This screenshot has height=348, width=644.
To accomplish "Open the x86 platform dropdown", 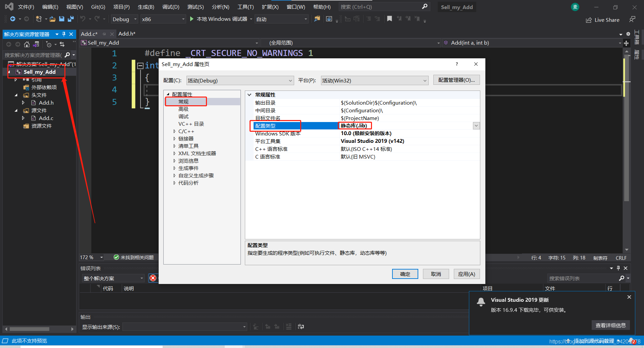I will point(163,19).
